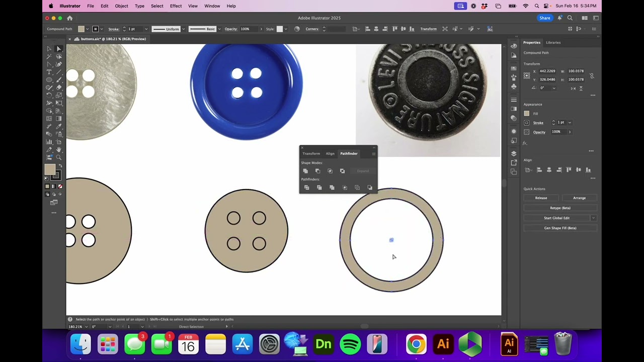This screenshot has height=362, width=644.
Task: Click Gen Shape Fill (Beta) button
Action: pyautogui.click(x=560, y=228)
